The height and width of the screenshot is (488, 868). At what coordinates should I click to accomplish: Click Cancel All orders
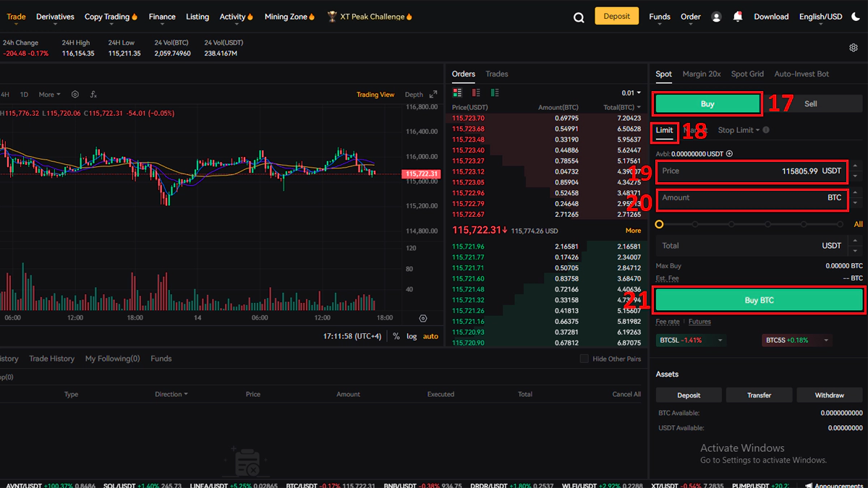(626, 394)
